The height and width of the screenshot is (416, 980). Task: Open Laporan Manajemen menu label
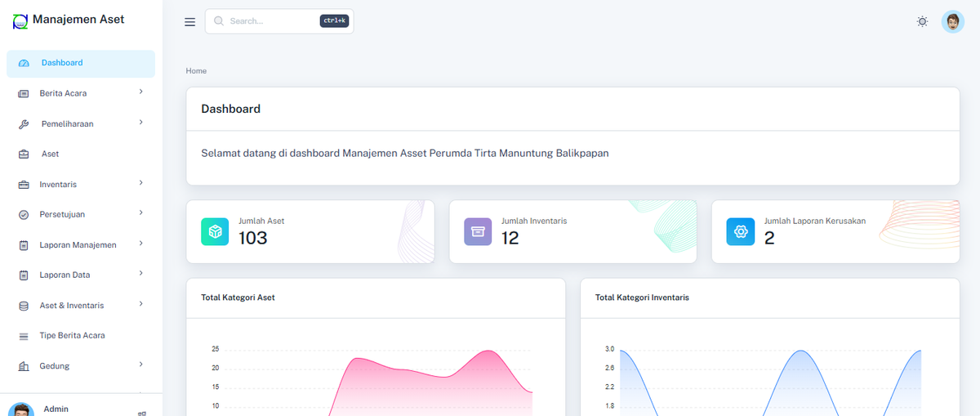(78, 245)
